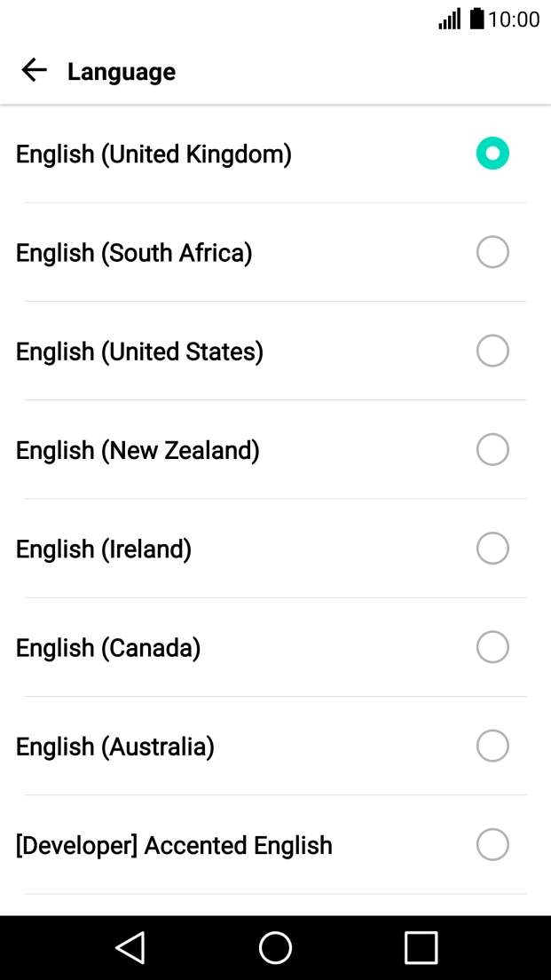Click the Language title text

[x=121, y=73]
